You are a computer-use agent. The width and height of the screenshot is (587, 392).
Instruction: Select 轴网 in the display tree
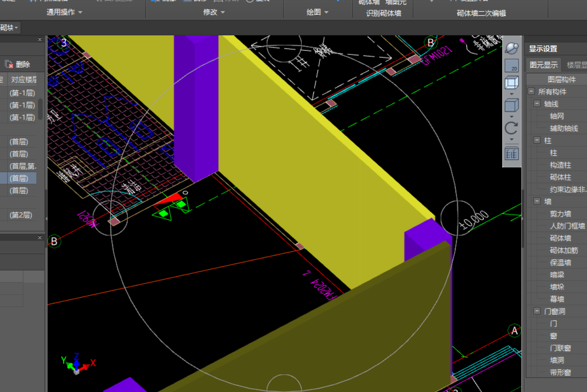coord(557,116)
